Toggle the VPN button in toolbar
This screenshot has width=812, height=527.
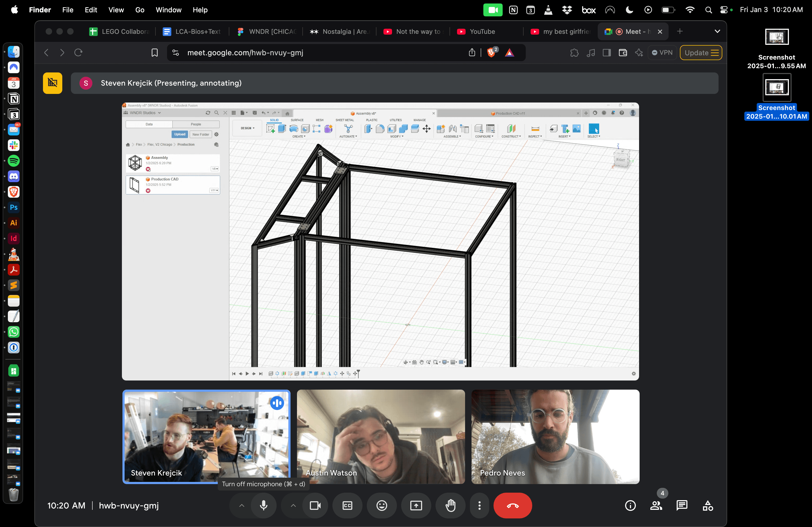[662, 53]
